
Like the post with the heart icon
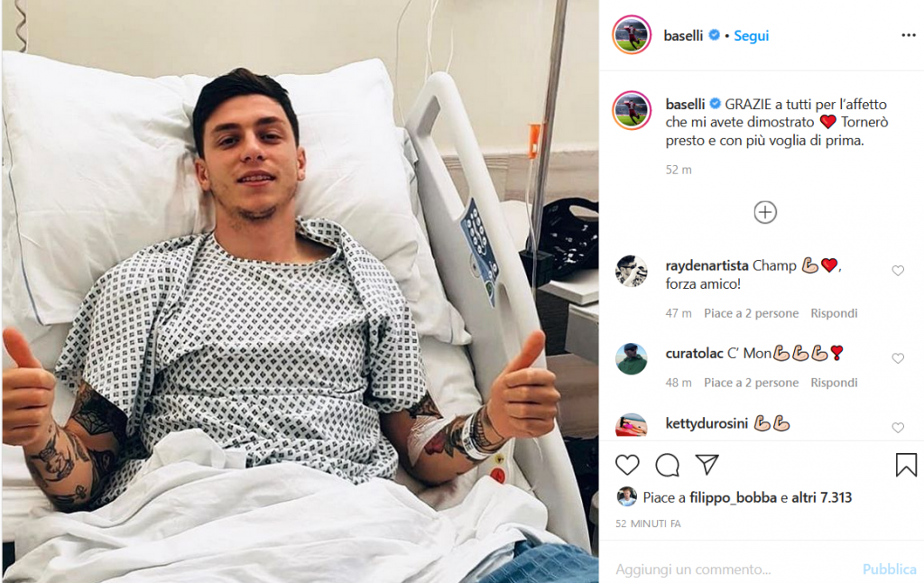pos(627,465)
